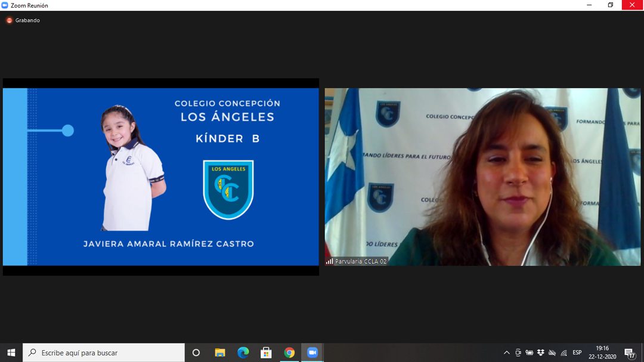Launch Microsoft Edge from taskbar
The height and width of the screenshot is (362, 644).
pos(243,352)
